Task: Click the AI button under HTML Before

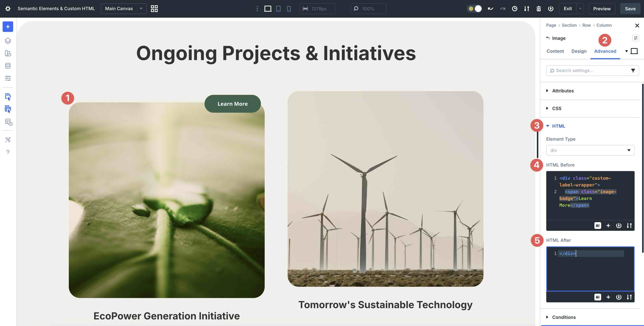Action: coord(598,226)
